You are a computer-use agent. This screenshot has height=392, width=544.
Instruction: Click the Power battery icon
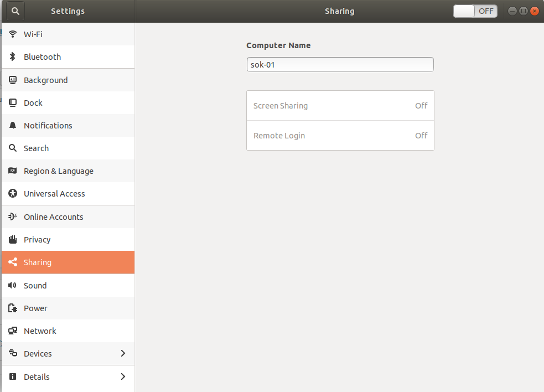pyautogui.click(x=12, y=308)
